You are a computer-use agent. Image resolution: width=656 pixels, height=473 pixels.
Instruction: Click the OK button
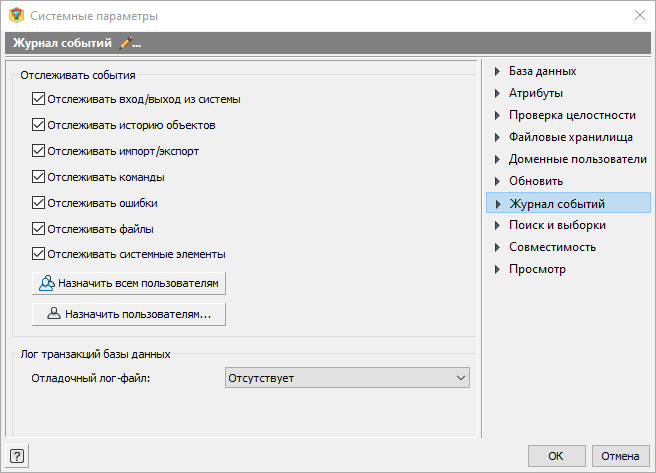[556, 456]
